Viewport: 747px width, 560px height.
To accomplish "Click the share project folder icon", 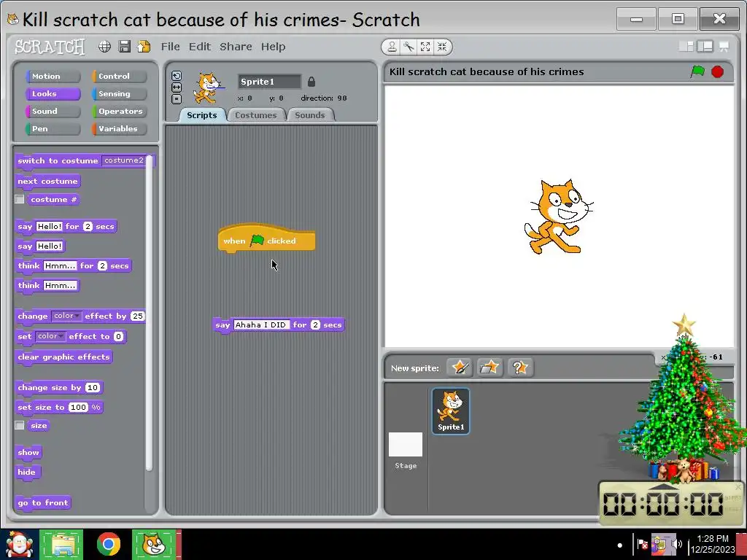I will coord(144,46).
